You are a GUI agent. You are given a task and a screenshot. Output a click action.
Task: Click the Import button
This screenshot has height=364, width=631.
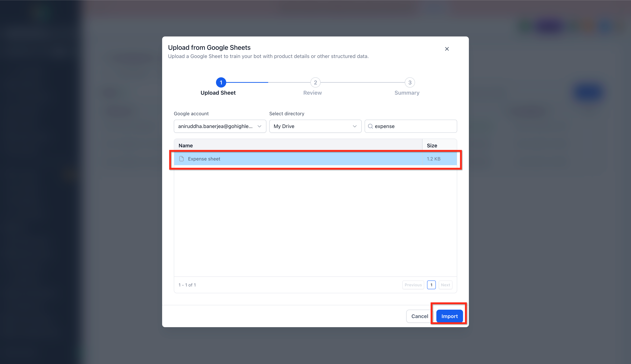tap(449, 316)
